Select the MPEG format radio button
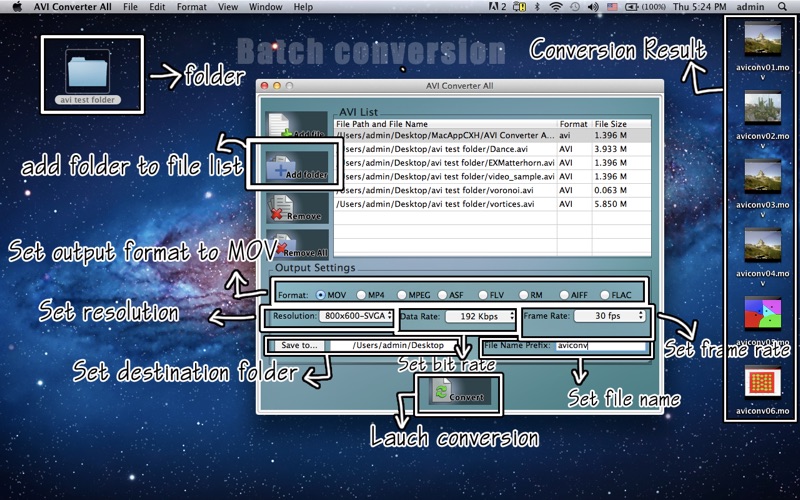 tap(402, 295)
